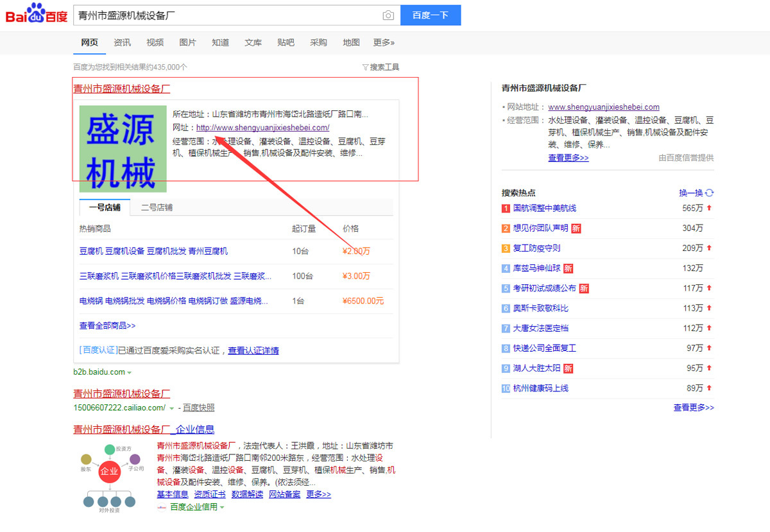The image size is (770, 532).
Task: Switch to the 知道 tab
Action: coord(220,42)
